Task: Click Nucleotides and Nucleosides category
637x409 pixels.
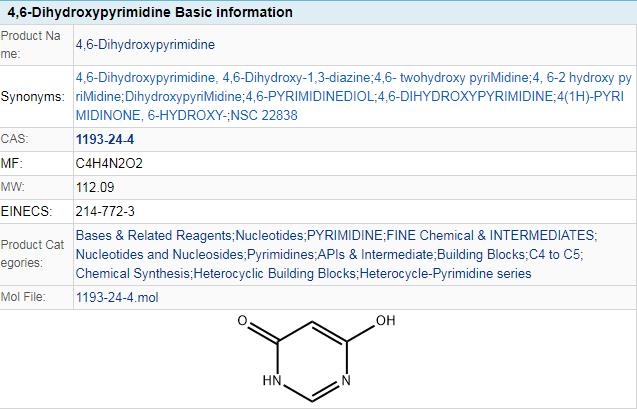Action: 159,254
